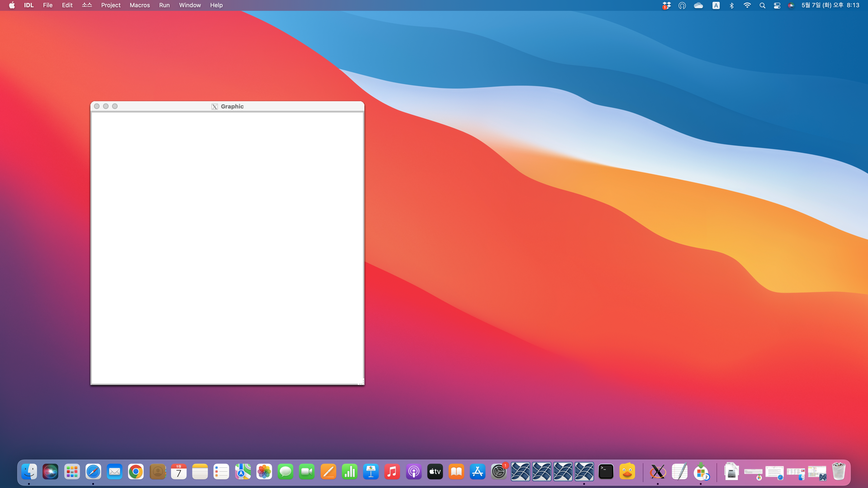868x488 pixels.
Task: Click the Wi-Fi status icon
Action: (x=747, y=5)
